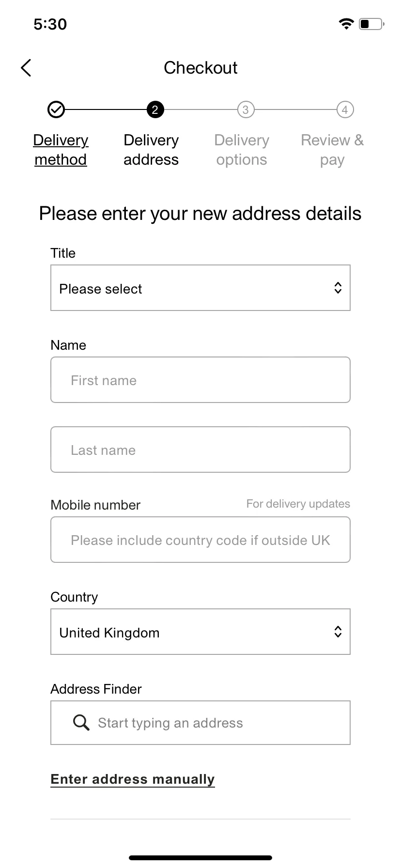The width and height of the screenshot is (401, 868).
Task: Tap the back arrow icon
Action: (26, 68)
